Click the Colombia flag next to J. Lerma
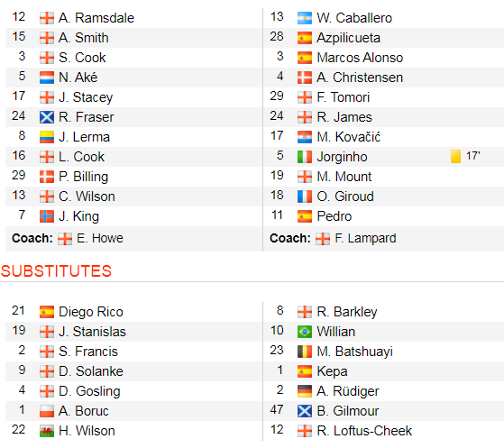The width and height of the screenshot is (504, 448). [x=47, y=137]
